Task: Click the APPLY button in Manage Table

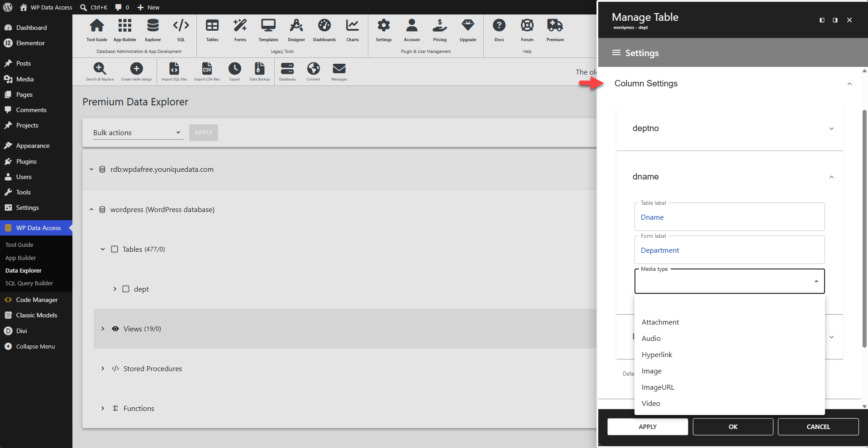Action: pos(648,427)
